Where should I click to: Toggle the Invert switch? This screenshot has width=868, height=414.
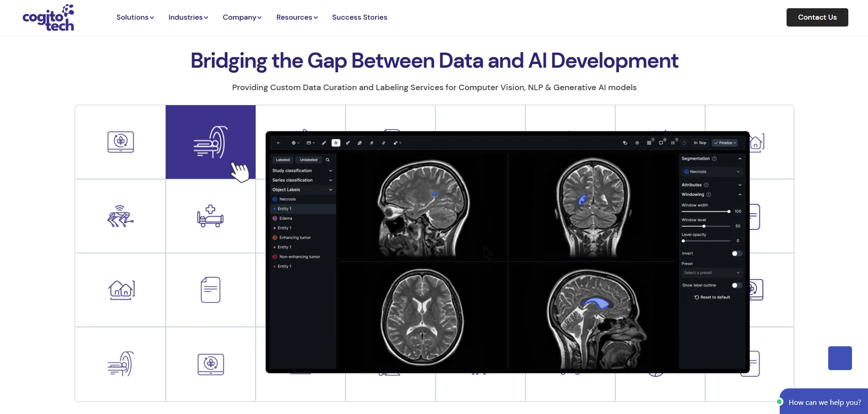point(737,253)
